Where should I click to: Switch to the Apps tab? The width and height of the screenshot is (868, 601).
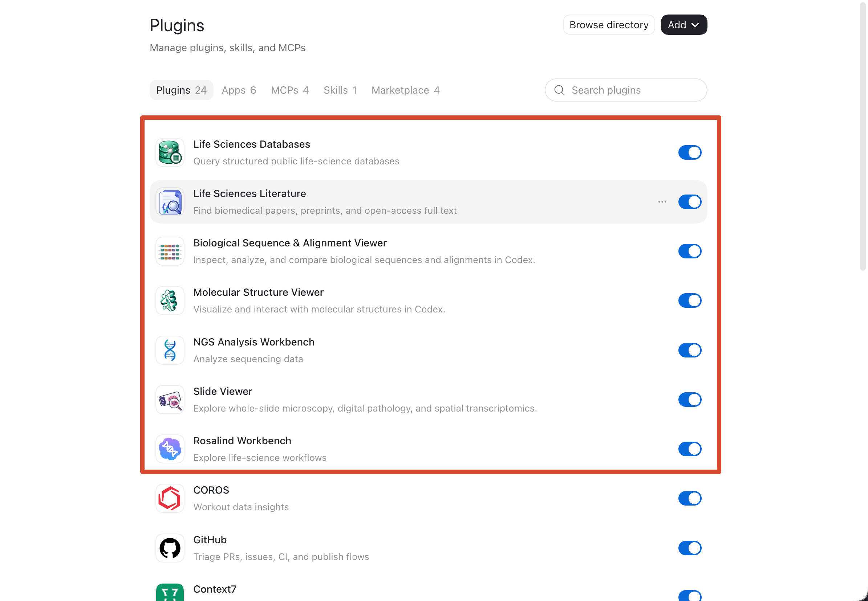pos(239,90)
